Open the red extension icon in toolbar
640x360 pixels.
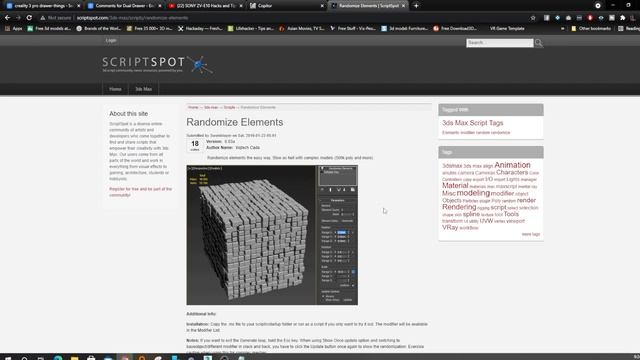click(x=590, y=18)
